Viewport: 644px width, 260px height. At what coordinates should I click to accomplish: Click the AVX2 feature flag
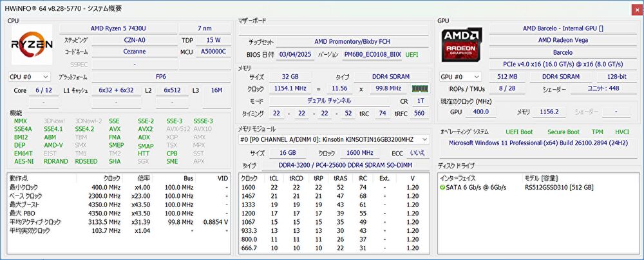(146, 128)
